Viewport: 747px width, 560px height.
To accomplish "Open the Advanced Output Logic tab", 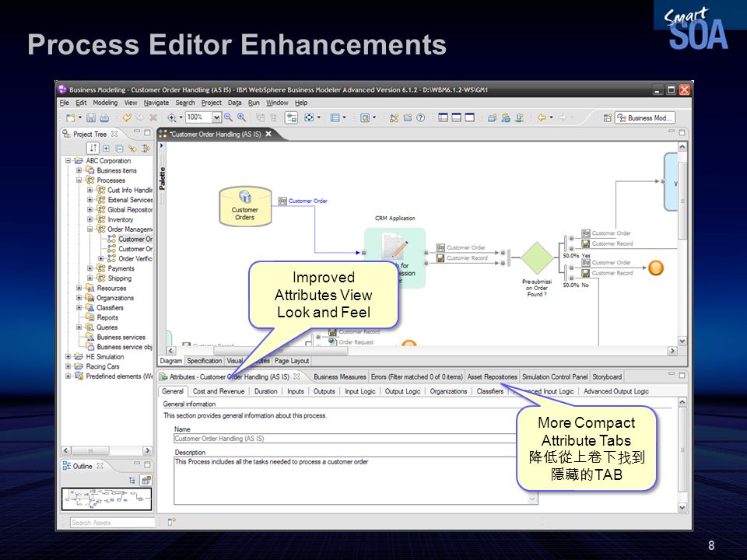I will 616,391.
